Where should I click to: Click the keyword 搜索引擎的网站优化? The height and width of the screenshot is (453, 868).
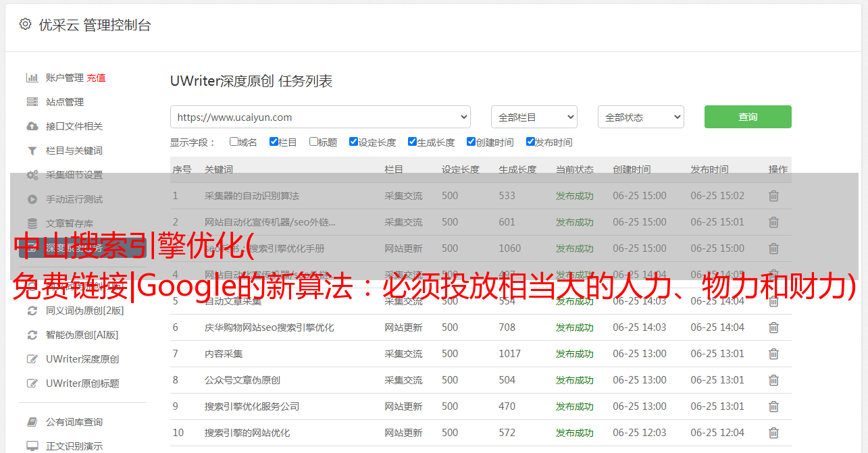tap(247, 433)
